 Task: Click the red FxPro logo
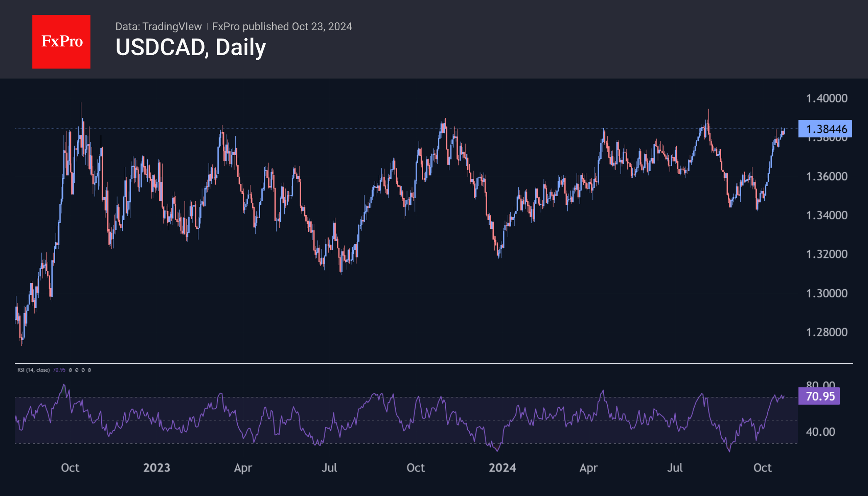coord(61,42)
